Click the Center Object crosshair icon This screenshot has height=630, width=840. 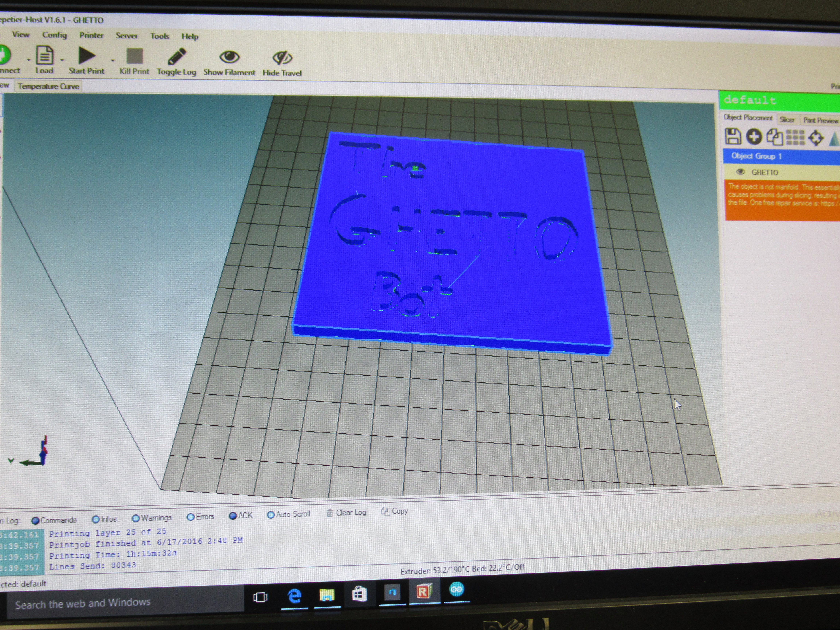[x=816, y=138]
